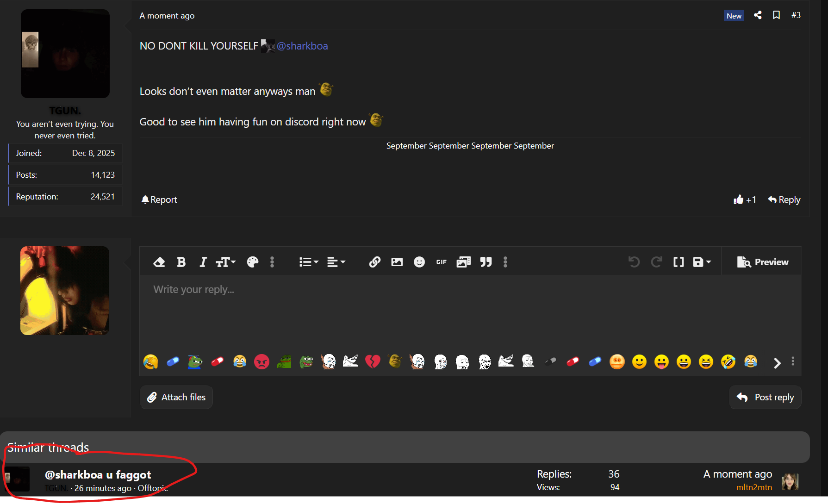Select the eraser remove formatting icon
The height and width of the screenshot is (504, 828).
159,262
